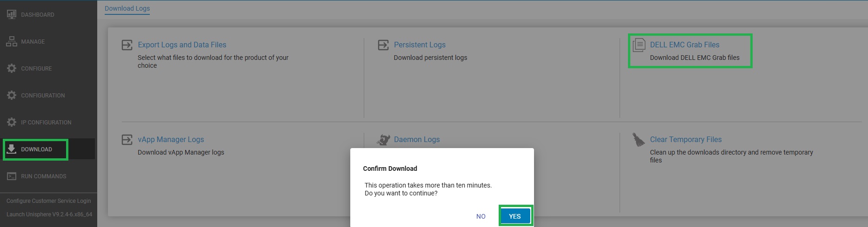Open the Export Logs and Data Files link

182,45
